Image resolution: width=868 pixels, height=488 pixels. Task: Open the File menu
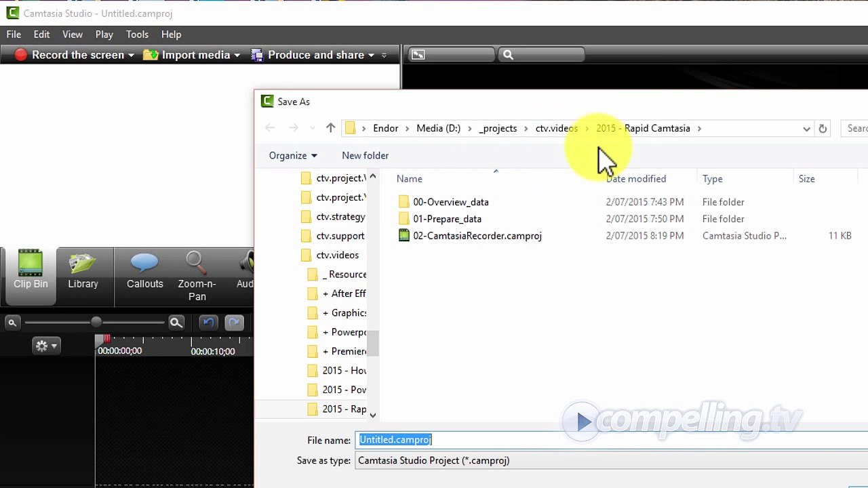tap(14, 35)
